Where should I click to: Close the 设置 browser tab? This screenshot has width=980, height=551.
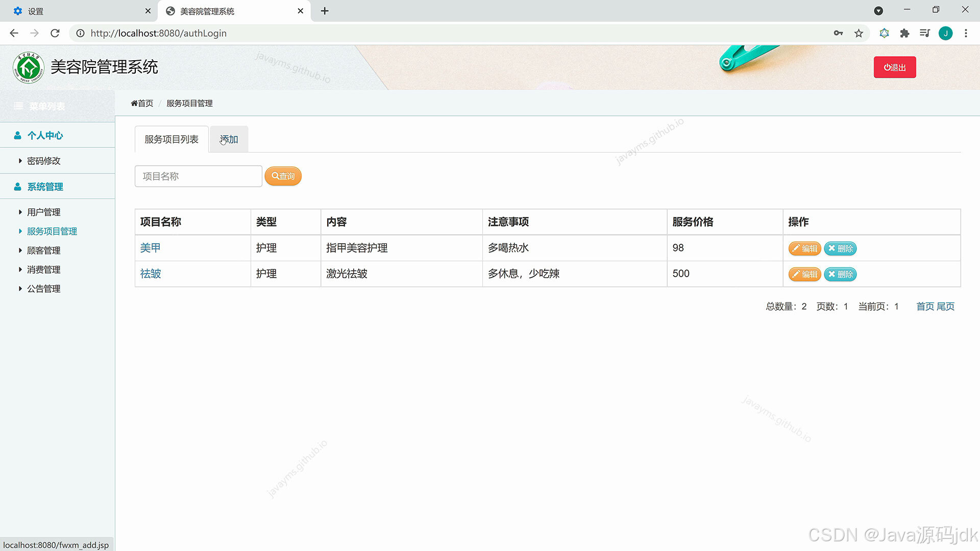pos(148,11)
